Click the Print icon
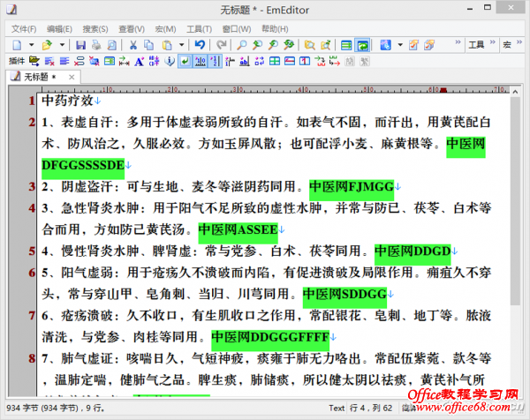 pyautogui.click(x=96, y=45)
